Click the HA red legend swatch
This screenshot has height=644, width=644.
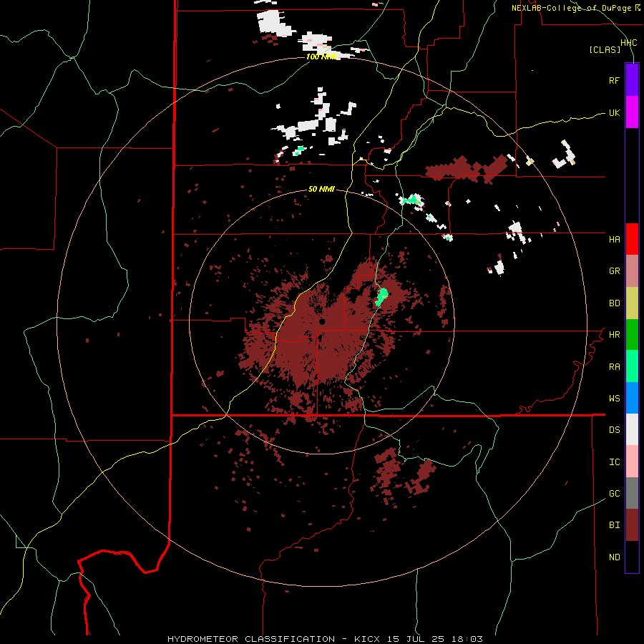point(632,239)
